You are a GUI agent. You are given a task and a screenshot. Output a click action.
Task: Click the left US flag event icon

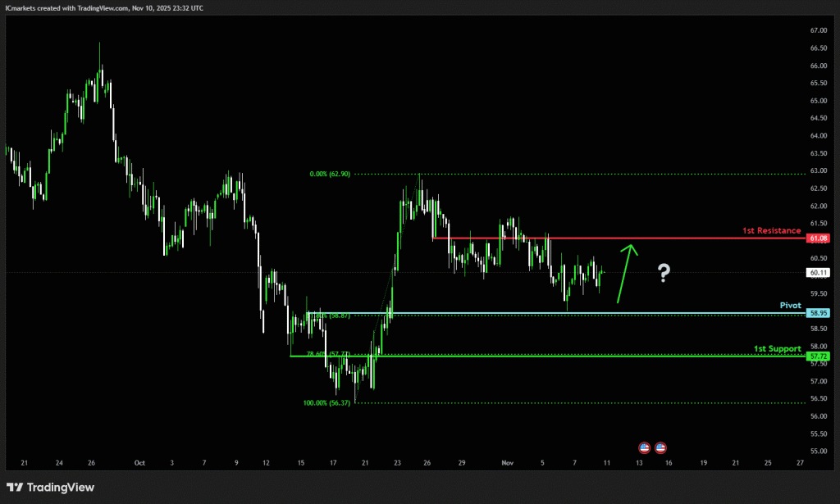645,447
